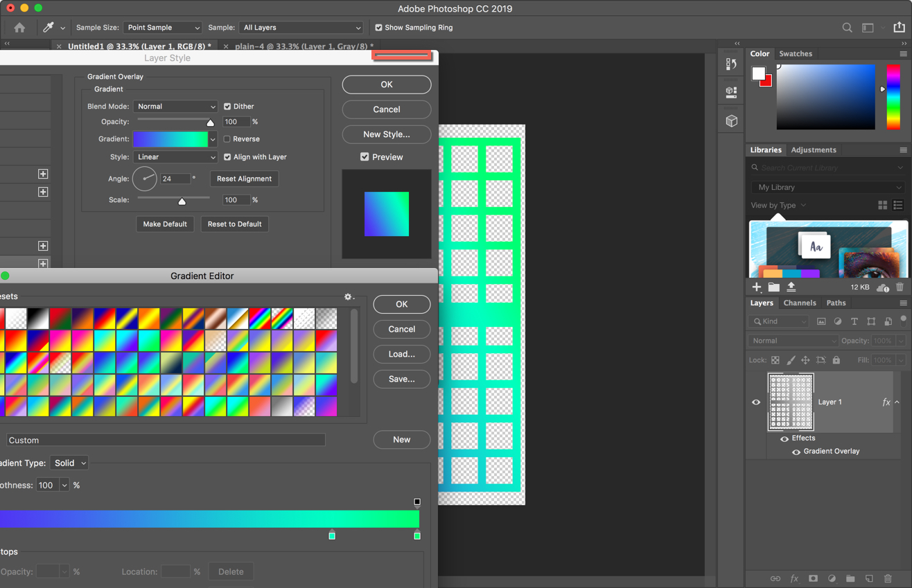The height and width of the screenshot is (588, 912).
Task: Click the new adjustment layer icon
Action: (832, 578)
